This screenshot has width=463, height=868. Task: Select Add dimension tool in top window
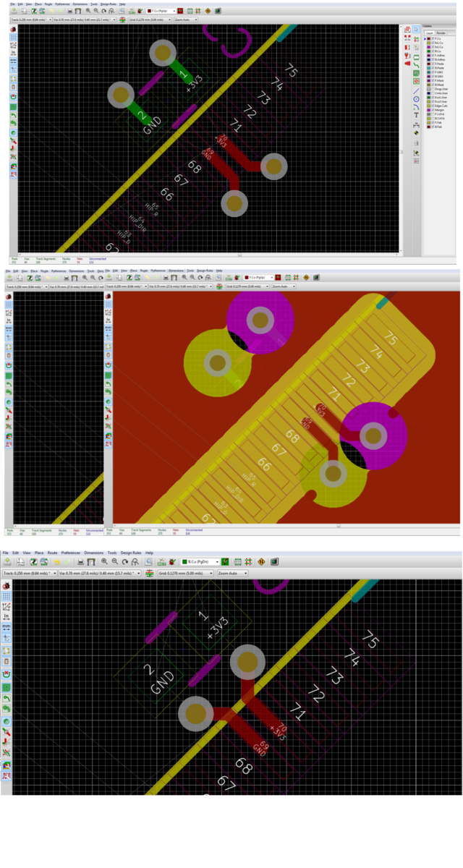(x=416, y=125)
